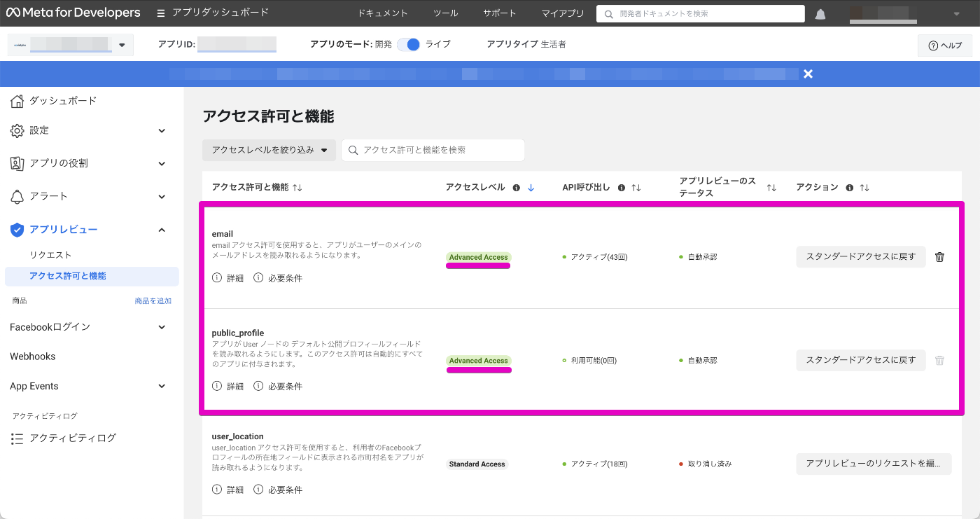This screenshot has width=980, height=519.
Task: Expand the Facebookログイン sidebar section
Action: 162,327
